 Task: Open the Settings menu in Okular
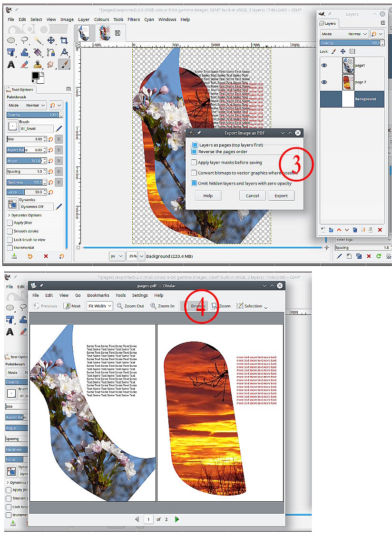[x=140, y=295]
